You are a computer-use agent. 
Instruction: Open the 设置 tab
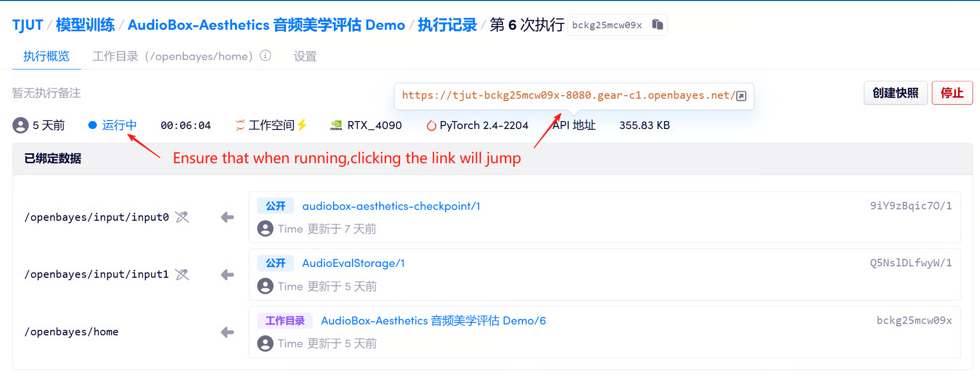(x=305, y=57)
